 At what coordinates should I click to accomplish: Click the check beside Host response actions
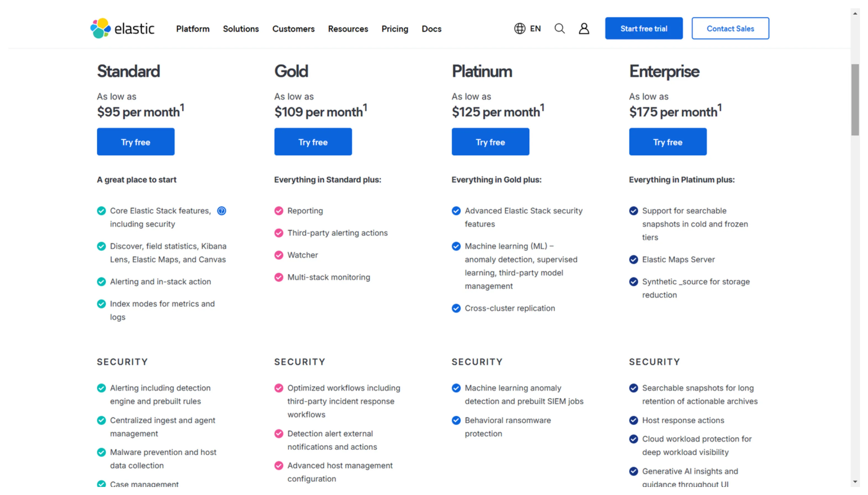(633, 420)
